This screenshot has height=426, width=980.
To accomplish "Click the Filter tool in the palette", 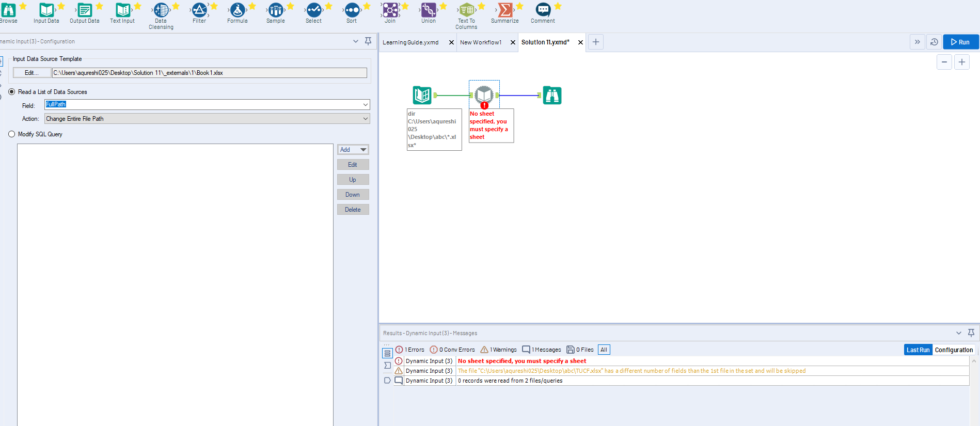I will tap(199, 10).
